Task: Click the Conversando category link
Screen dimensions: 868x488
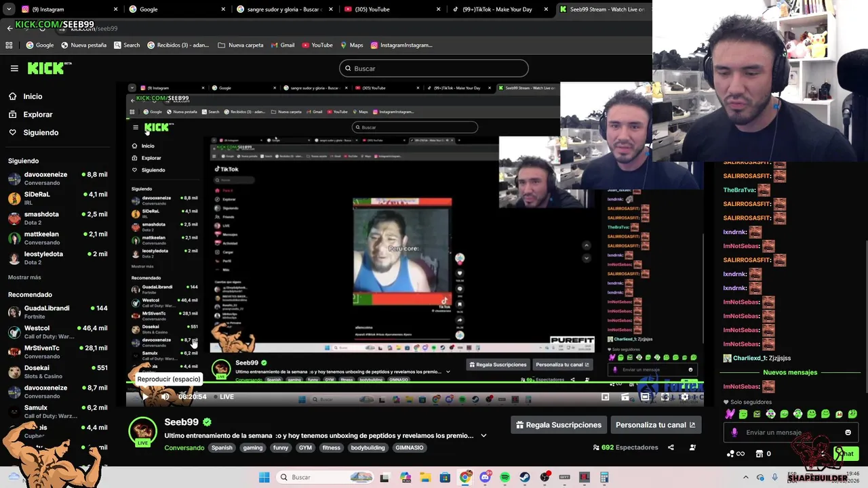Action: [x=184, y=448]
